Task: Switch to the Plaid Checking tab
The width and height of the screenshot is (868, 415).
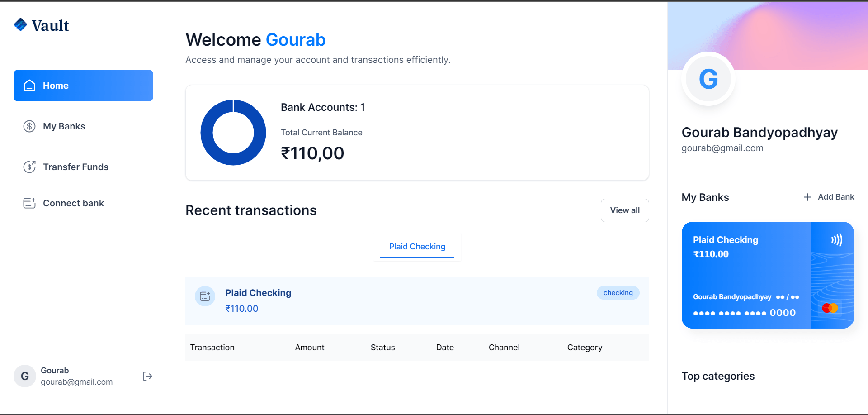Action: point(417,247)
